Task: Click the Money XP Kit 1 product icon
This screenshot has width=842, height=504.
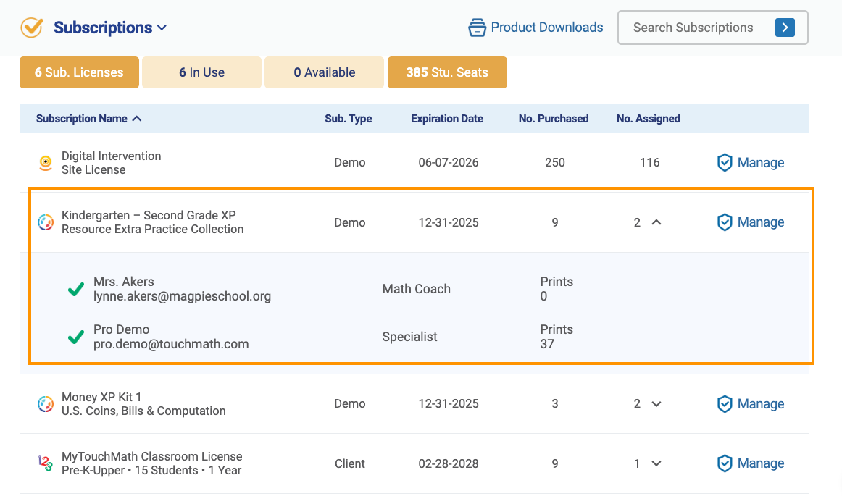Action: click(x=46, y=403)
